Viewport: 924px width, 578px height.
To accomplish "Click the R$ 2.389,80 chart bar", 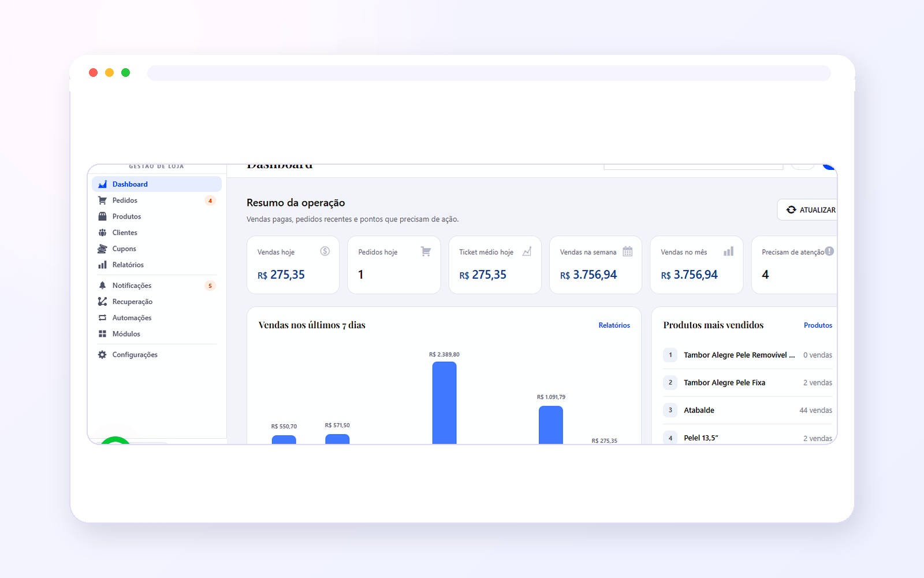I will click(444, 403).
